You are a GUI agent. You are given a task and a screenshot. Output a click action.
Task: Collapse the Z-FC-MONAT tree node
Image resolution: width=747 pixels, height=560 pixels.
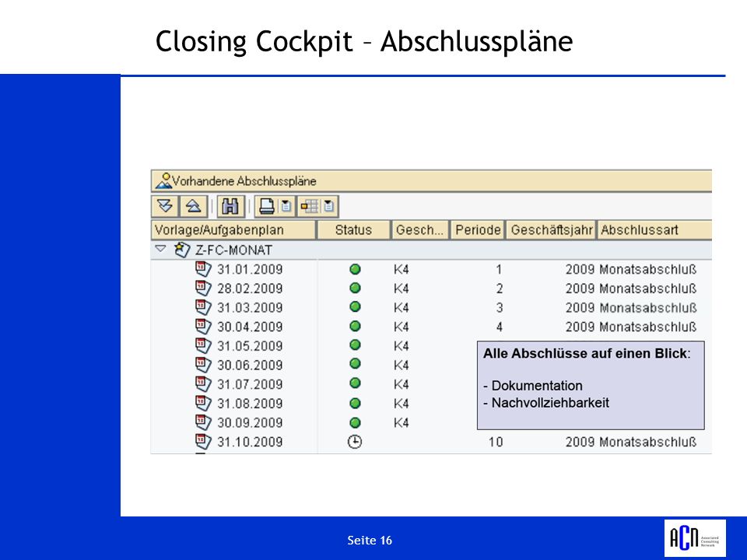(x=160, y=249)
